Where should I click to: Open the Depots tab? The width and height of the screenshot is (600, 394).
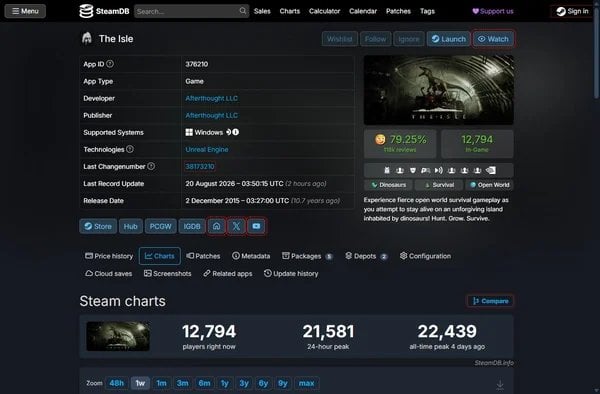(366, 256)
